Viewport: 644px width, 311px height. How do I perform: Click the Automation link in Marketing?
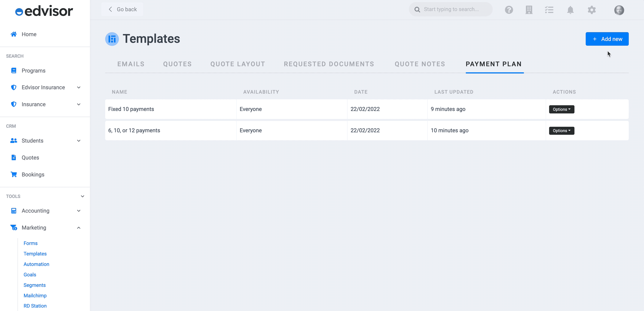point(36,264)
